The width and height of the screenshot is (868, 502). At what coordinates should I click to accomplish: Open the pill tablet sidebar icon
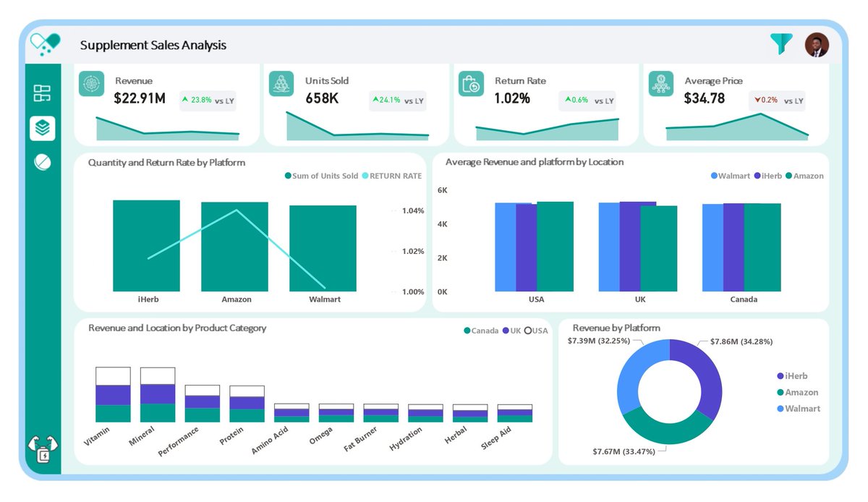click(x=42, y=163)
